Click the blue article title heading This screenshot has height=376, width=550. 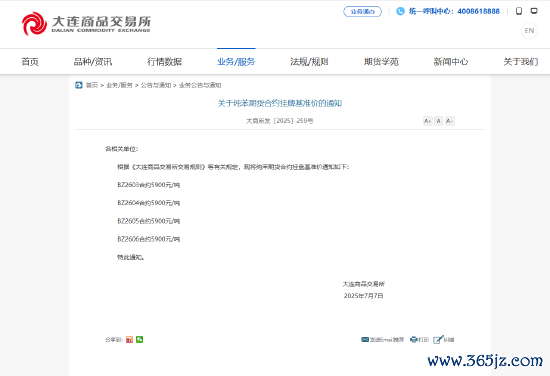point(280,103)
